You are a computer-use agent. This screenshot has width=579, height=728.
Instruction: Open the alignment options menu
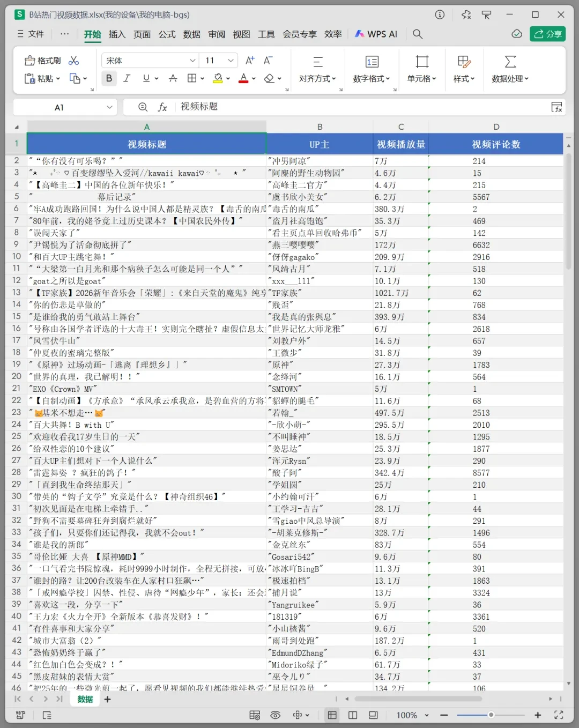[x=317, y=69]
